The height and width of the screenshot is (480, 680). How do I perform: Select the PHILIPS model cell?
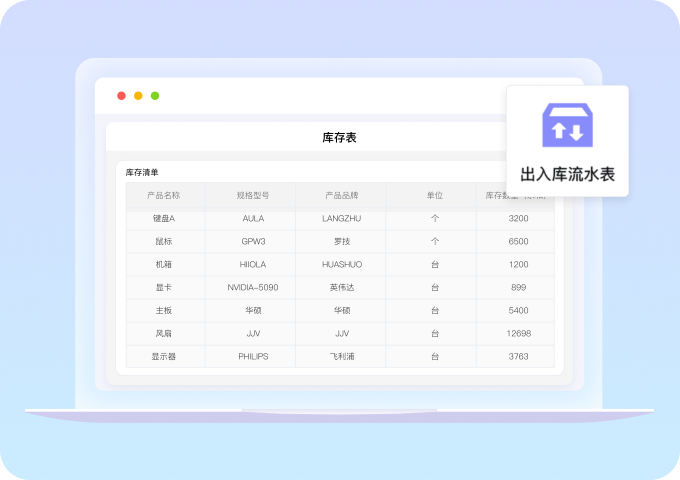pos(252,356)
